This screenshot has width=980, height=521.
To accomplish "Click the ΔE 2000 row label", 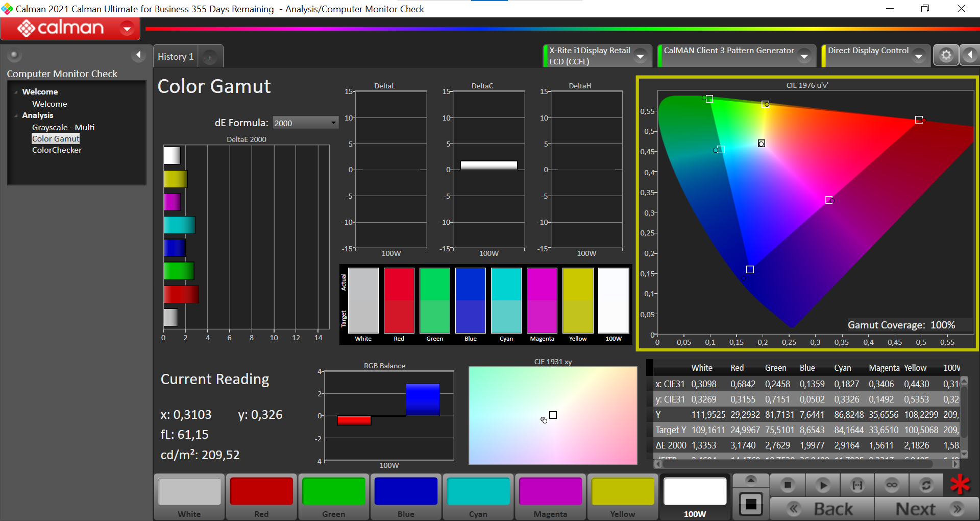I will 671,445.
